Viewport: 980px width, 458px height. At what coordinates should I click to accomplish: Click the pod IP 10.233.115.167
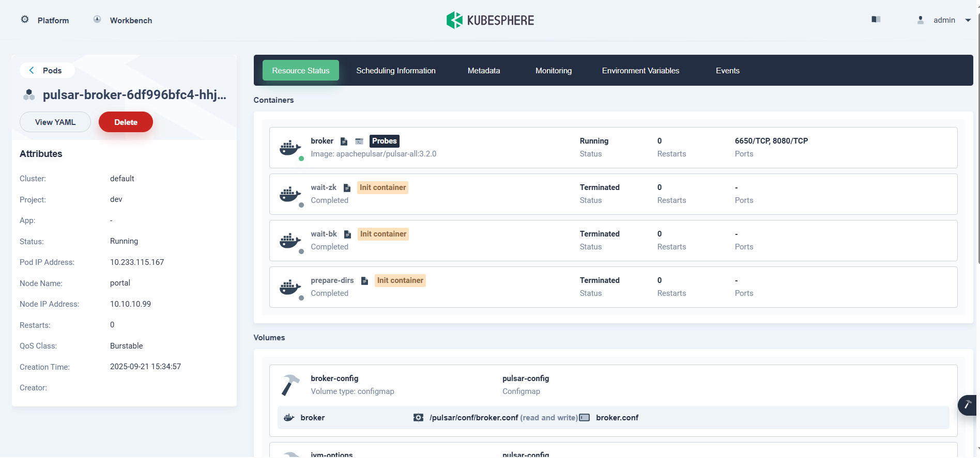pos(137,262)
